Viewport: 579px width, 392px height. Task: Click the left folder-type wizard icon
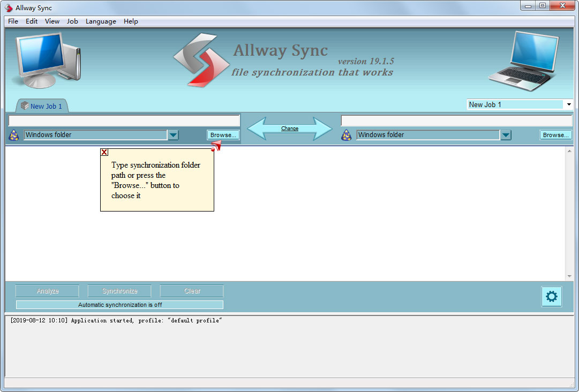pos(14,135)
